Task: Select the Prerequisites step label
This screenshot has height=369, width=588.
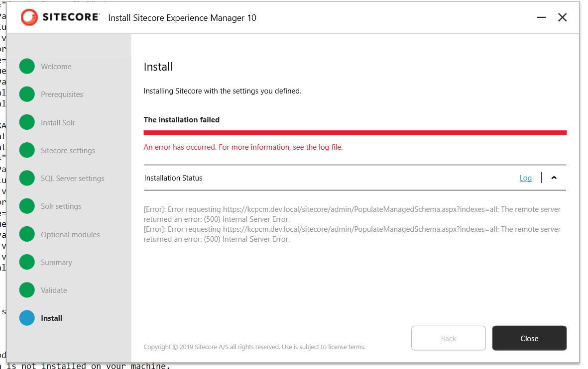Action: click(x=62, y=94)
